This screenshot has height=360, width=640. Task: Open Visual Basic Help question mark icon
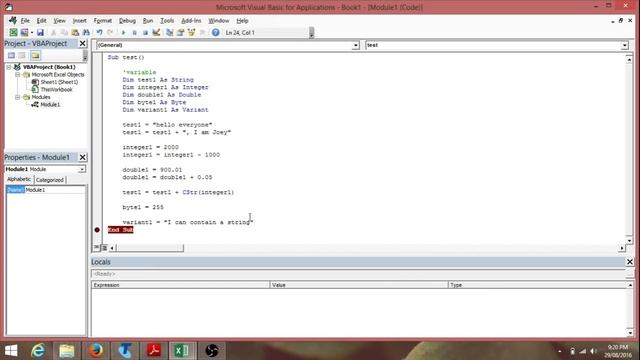[215, 32]
